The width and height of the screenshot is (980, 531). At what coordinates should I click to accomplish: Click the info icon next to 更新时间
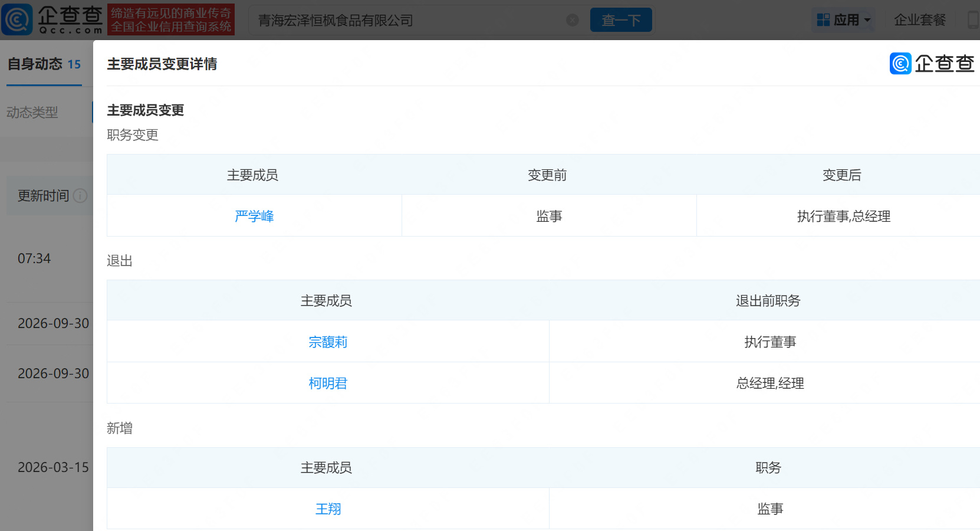[81, 196]
